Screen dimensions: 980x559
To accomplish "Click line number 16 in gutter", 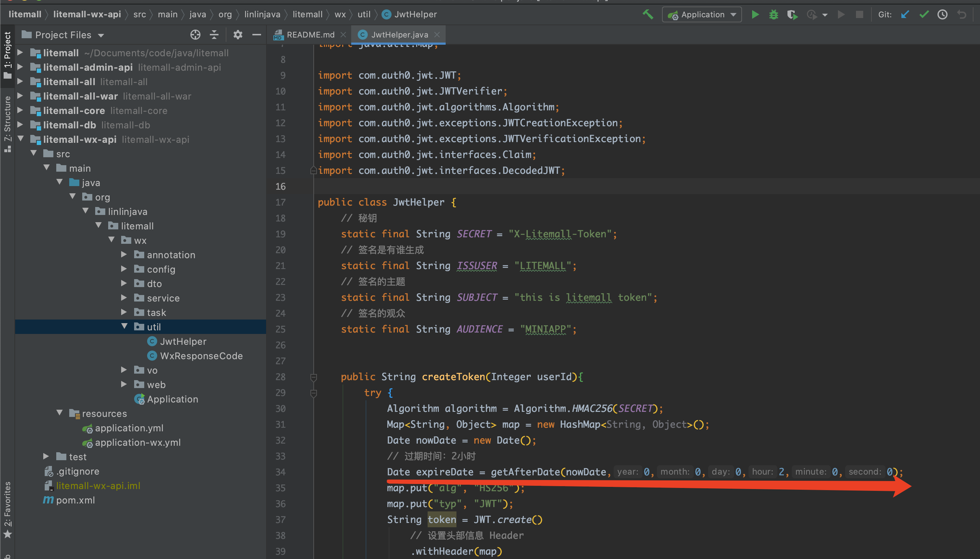I will 281,186.
